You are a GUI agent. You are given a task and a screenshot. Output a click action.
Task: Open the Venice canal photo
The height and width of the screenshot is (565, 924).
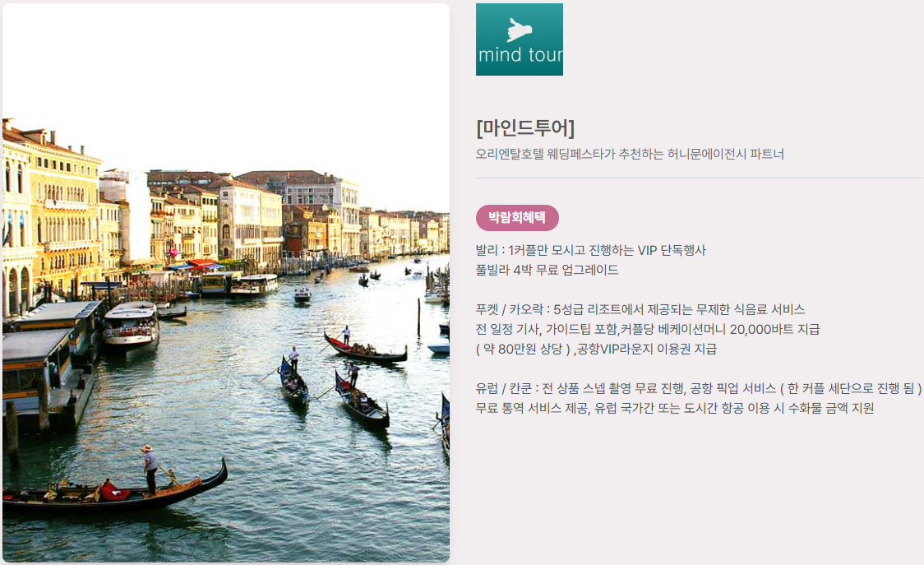[226, 283]
